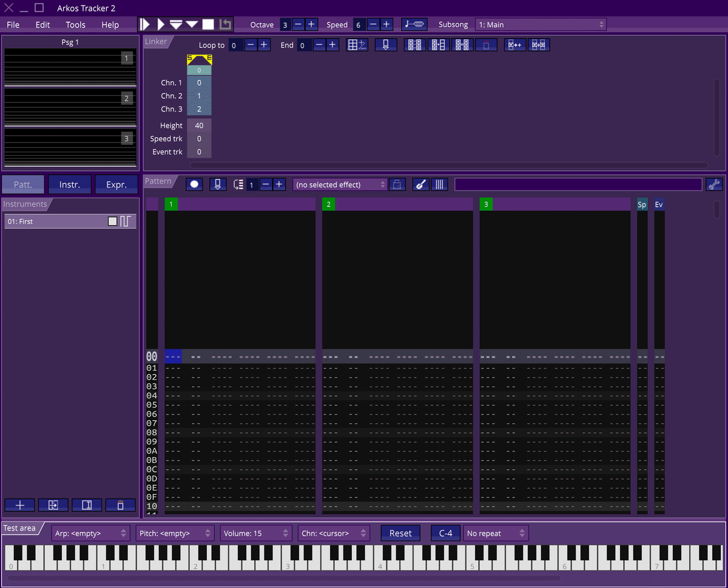Click the third of three pattern-block icons in Linker
This screenshot has width=728, height=588.
(x=462, y=45)
